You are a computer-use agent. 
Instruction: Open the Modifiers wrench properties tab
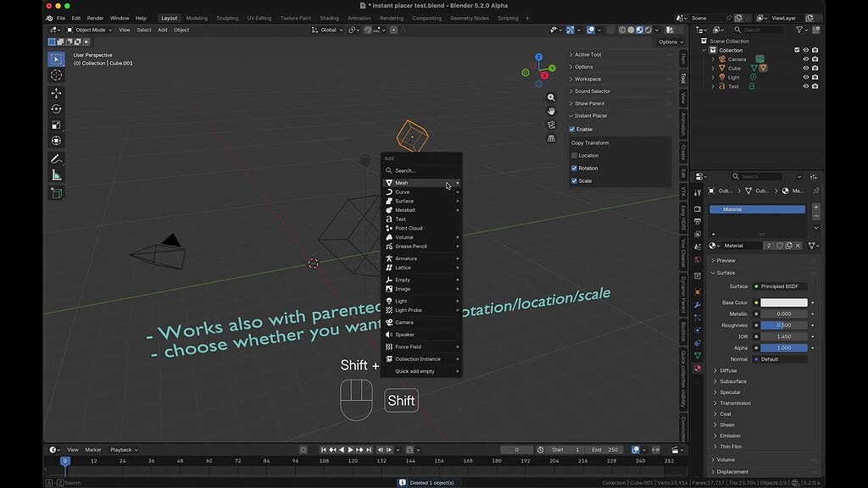(x=698, y=305)
